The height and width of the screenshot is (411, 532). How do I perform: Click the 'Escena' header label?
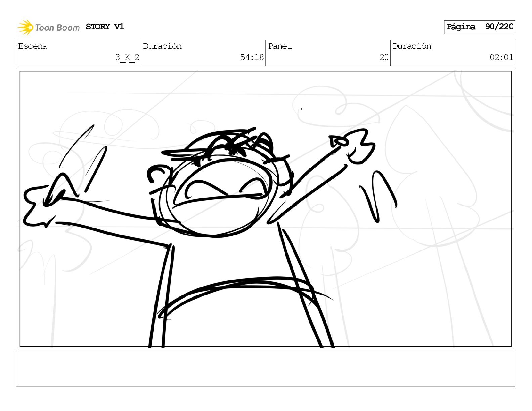[x=33, y=46]
